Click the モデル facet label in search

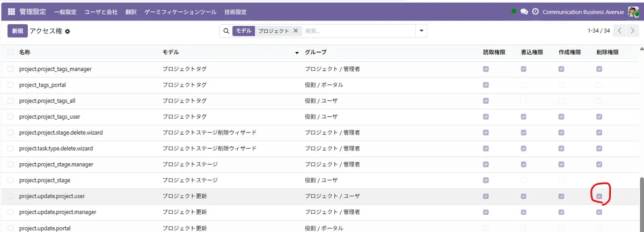(244, 31)
